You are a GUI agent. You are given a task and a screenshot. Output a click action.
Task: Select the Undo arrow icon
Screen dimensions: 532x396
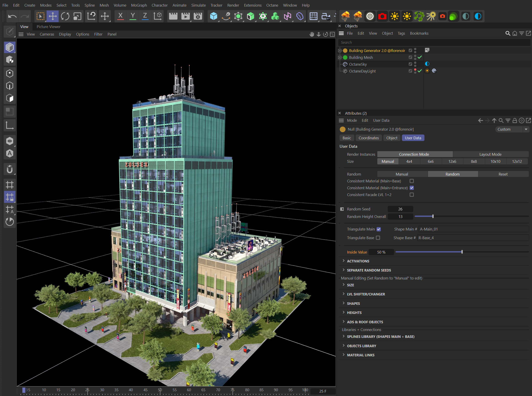point(12,16)
